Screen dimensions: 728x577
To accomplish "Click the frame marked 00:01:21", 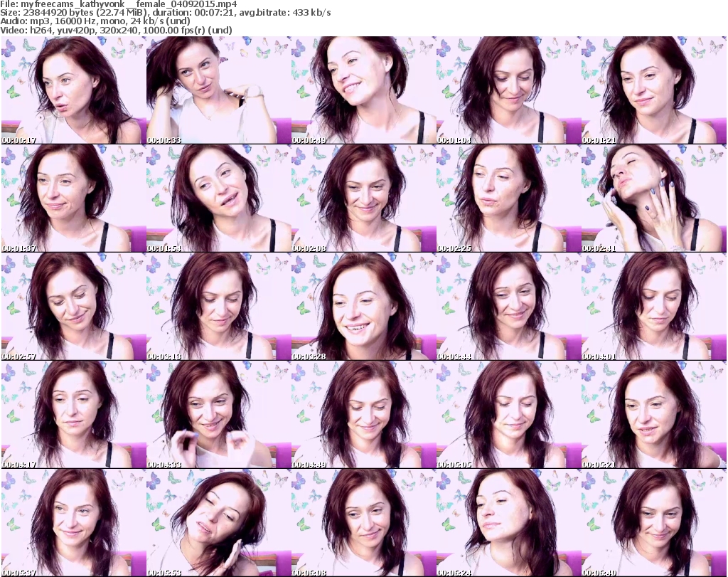I will tap(654, 90).
